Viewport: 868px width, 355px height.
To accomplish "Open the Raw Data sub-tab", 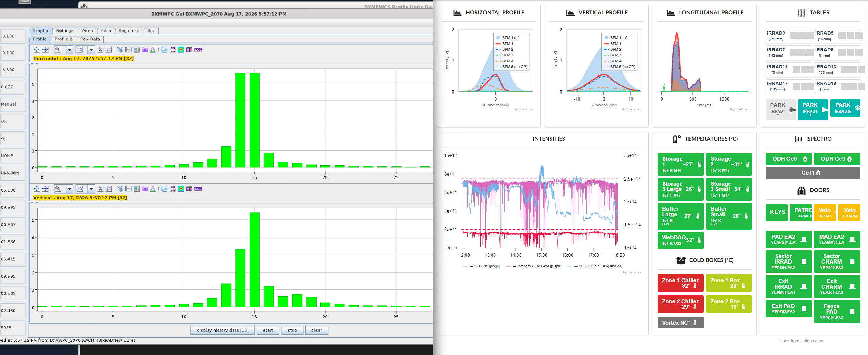I will coord(90,39).
